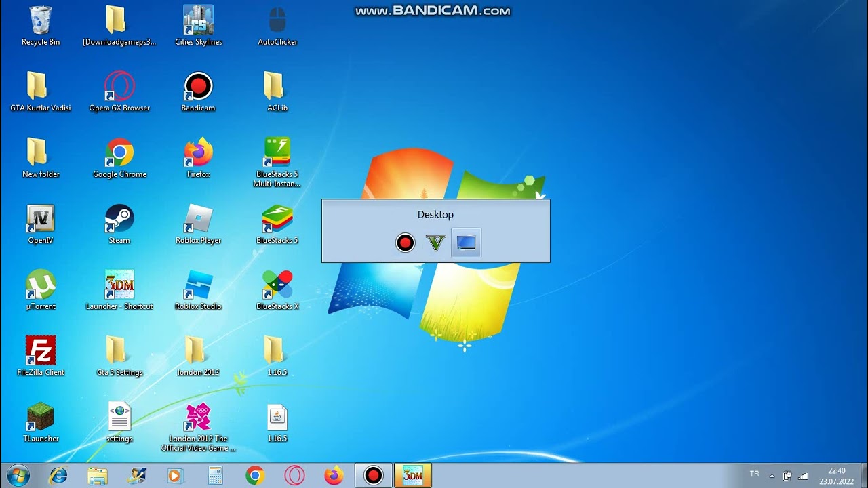Launch Opera from the taskbar
The image size is (868, 488).
point(294,476)
